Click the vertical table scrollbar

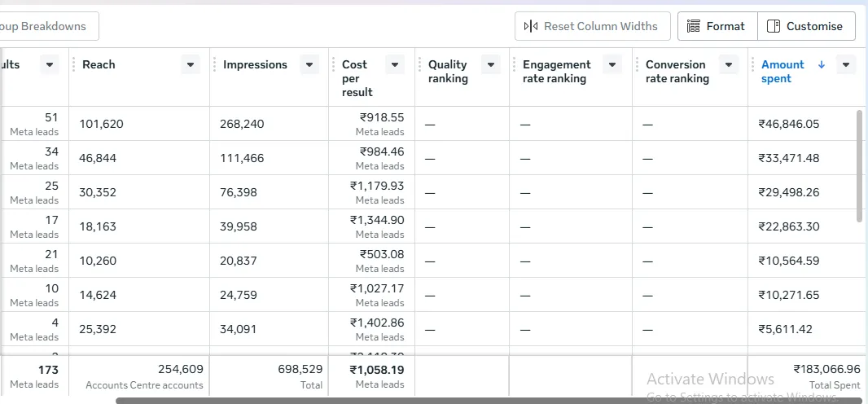[x=859, y=166]
